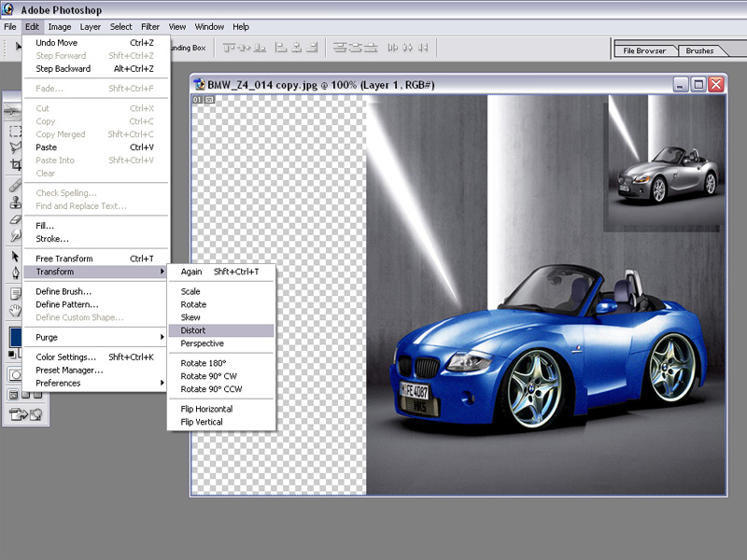Open the Image menu
Screen dimensions: 747x560
click(60, 27)
